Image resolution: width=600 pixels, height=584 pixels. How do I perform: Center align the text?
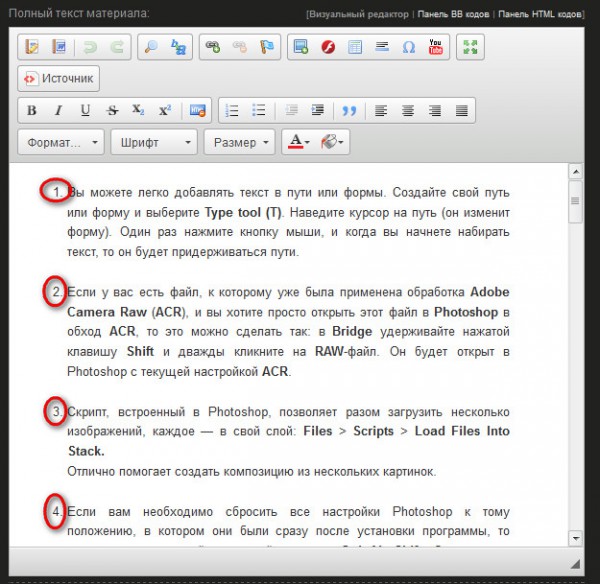tap(408, 111)
